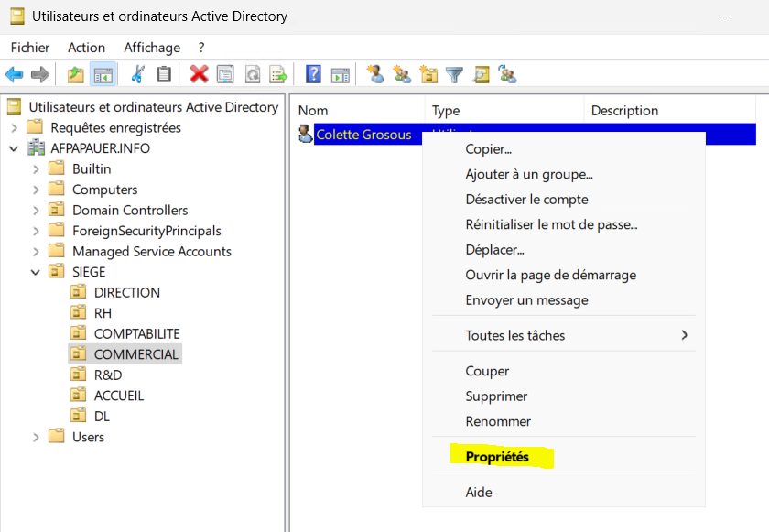The width and height of the screenshot is (769, 532).
Task: Select the COMMERCIAL organizational unit
Action: (x=135, y=354)
